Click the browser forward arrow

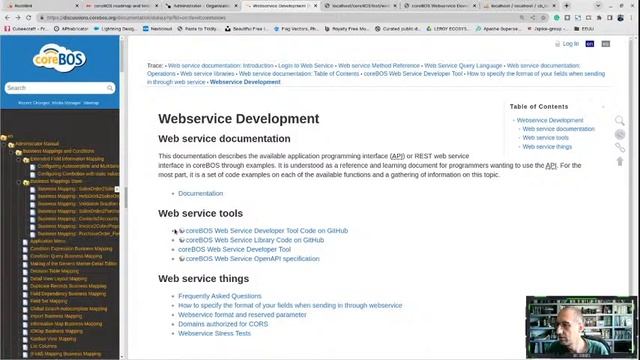tap(18, 18)
